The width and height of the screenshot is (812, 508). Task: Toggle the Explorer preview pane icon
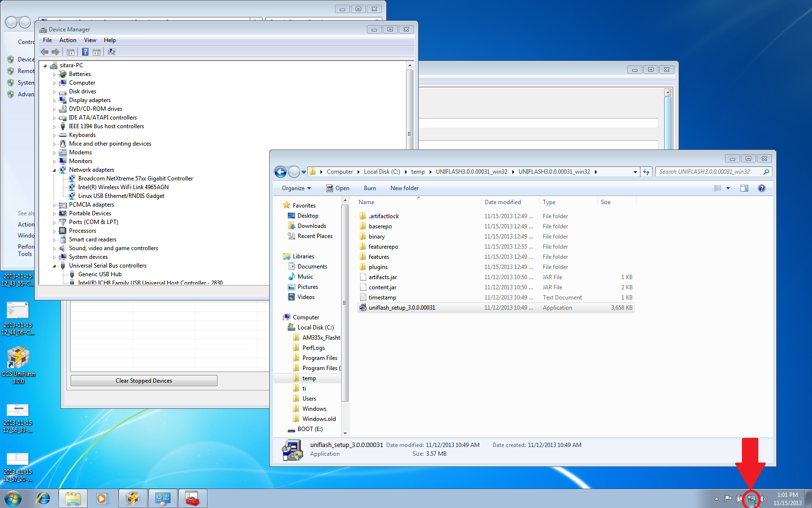click(x=744, y=188)
